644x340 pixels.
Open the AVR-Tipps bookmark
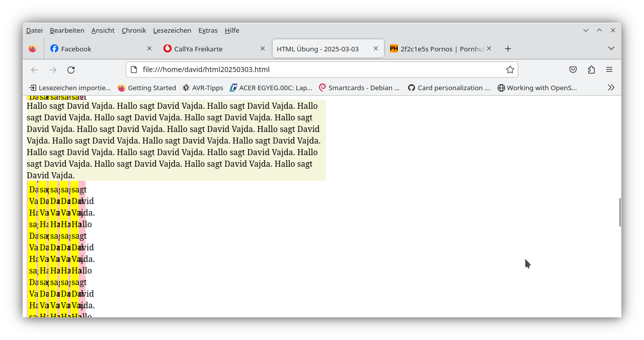pyautogui.click(x=203, y=88)
